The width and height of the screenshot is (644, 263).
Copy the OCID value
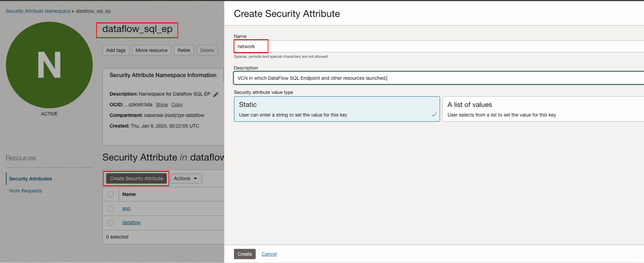[177, 104]
